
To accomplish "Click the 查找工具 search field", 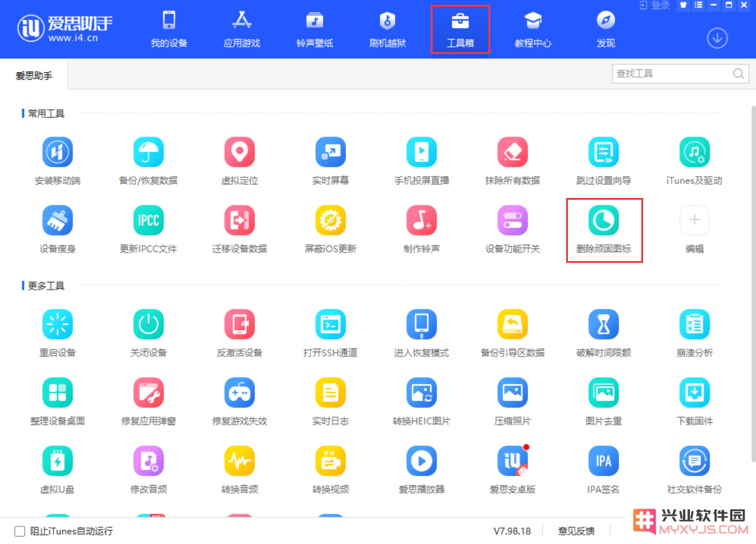I will click(680, 73).
